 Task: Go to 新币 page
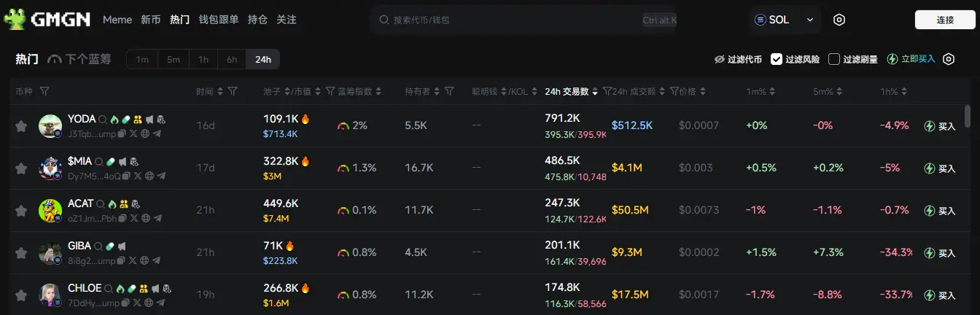pyautogui.click(x=151, y=20)
